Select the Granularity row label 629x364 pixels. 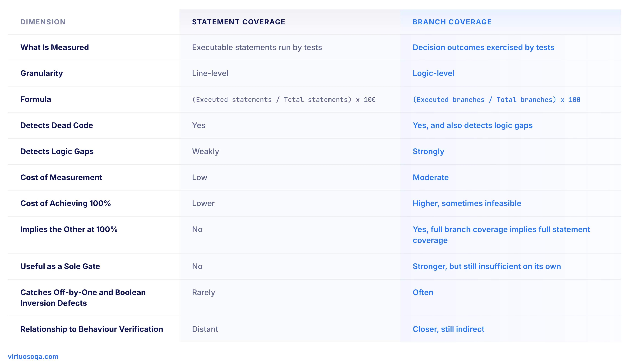[x=42, y=73]
